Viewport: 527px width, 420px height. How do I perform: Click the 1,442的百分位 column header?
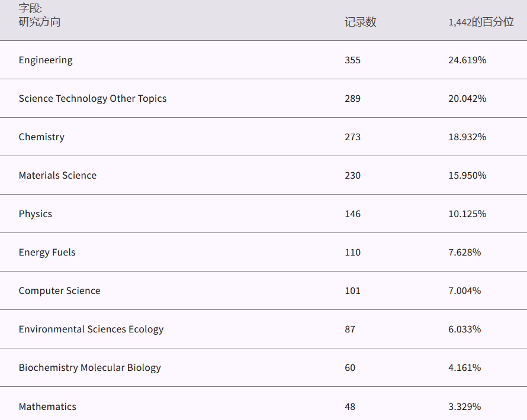click(481, 22)
